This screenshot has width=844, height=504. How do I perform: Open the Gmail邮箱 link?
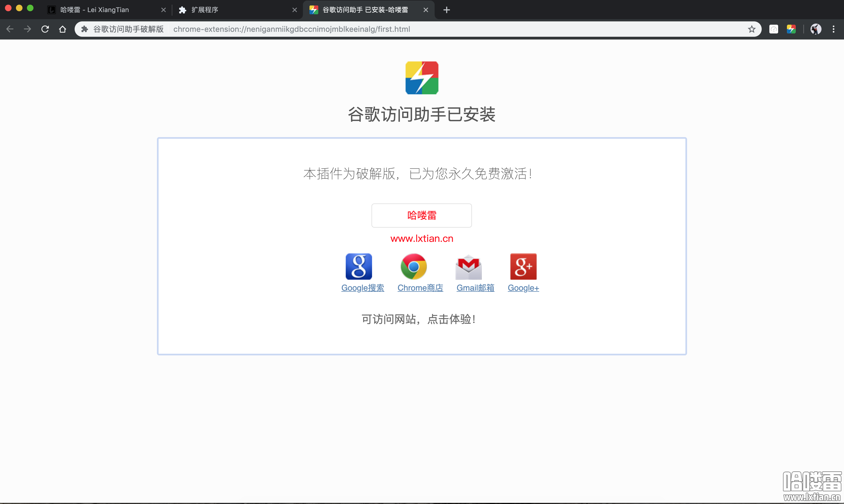[x=475, y=288]
